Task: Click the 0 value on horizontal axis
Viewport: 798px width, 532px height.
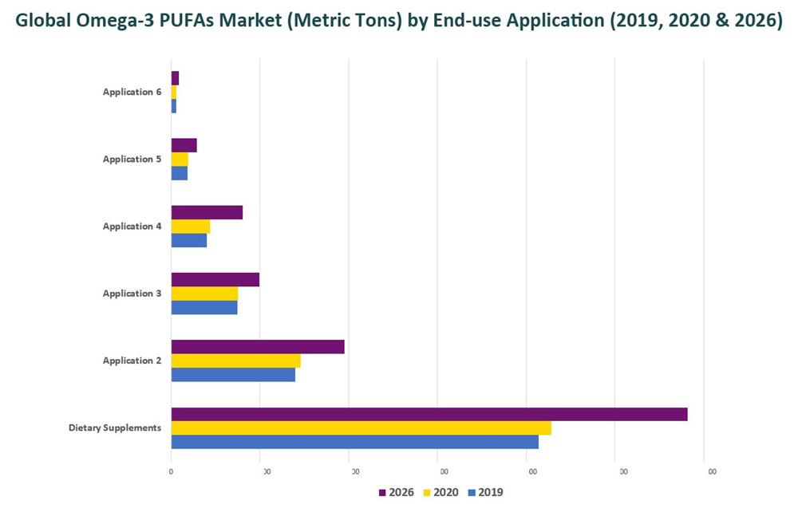Action: tap(172, 471)
